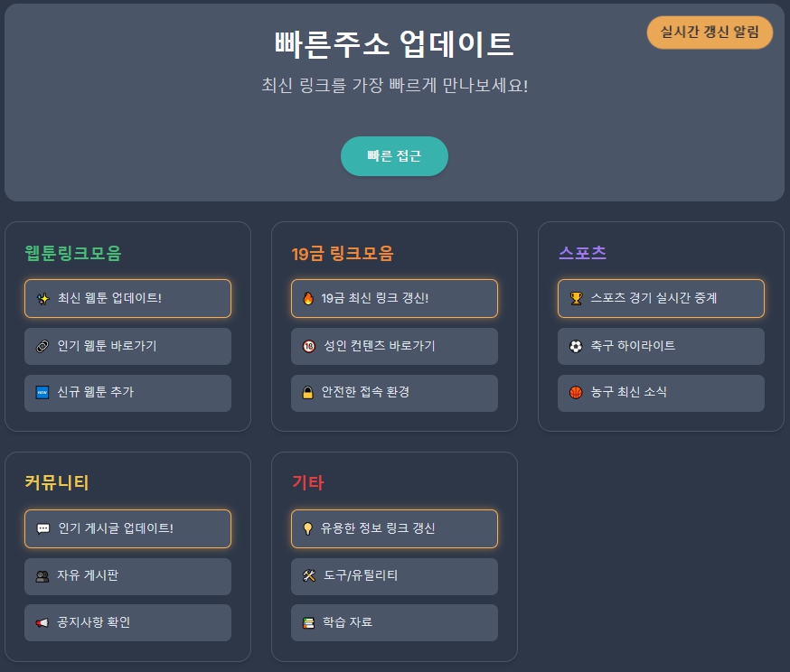Click the chain link icon for 인기 웹툰 바로가기

(x=42, y=346)
